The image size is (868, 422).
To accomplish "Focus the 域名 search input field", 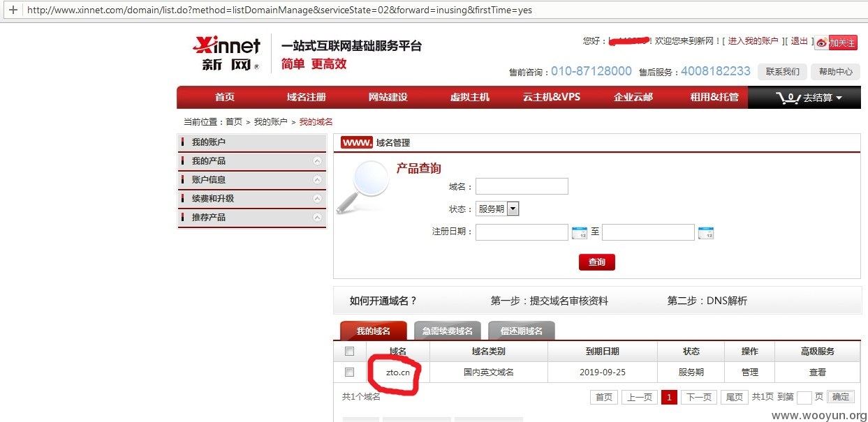I will pos(522,186).
